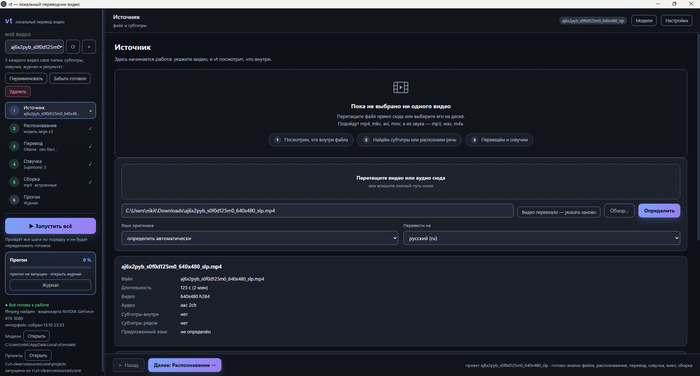Click pill 'Посмотрим, что внутри файла'
Viewport: 700px width, 376px height.
(x=311, y=140)
